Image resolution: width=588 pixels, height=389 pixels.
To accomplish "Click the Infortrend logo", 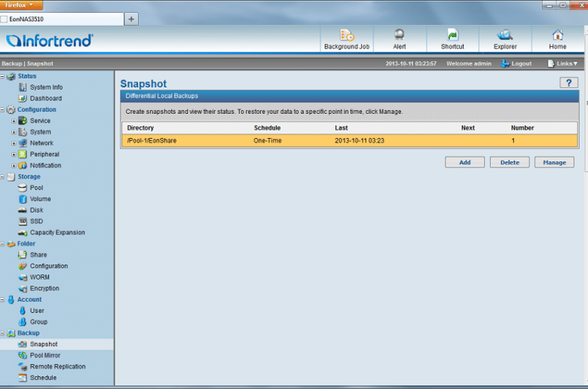I will click(x=50, y=41).
